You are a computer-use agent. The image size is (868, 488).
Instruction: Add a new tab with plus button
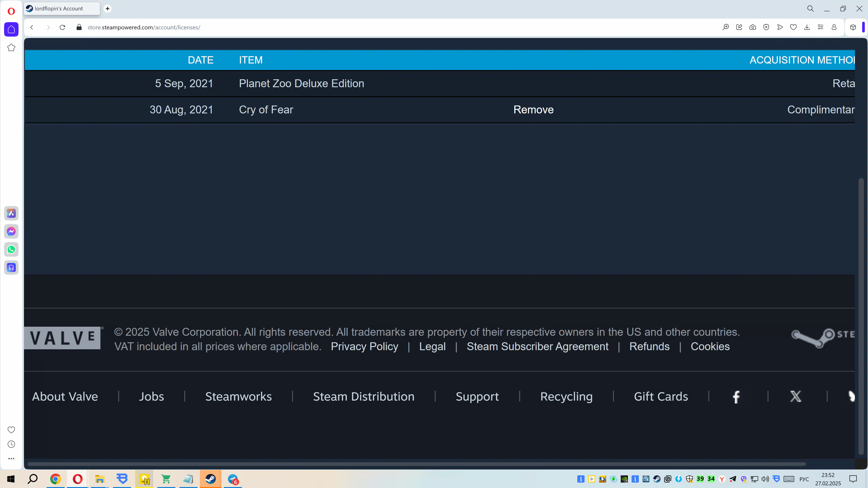[108, 8]
